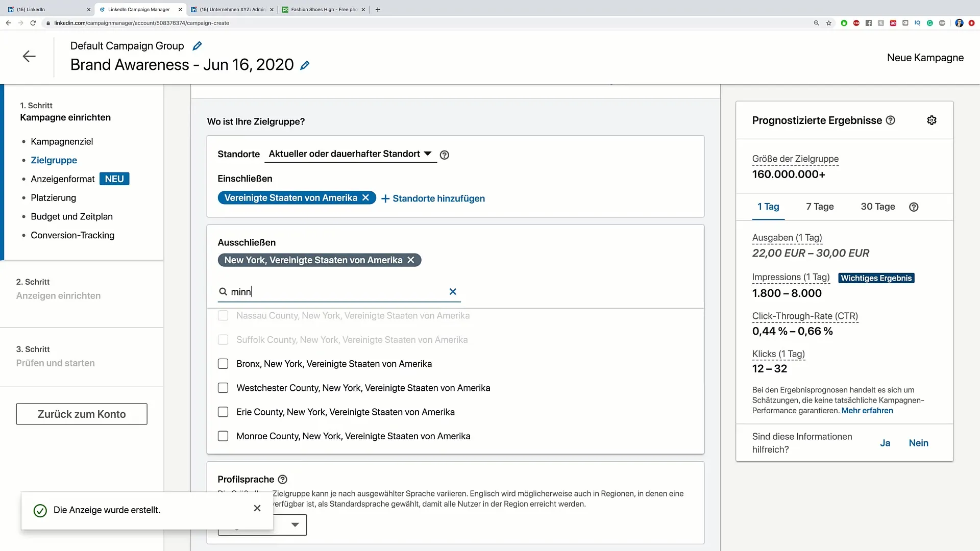This screenshot has width=980, height=551.
Task: Click Impressions (1 Tag) label
Action: [791, 278]
